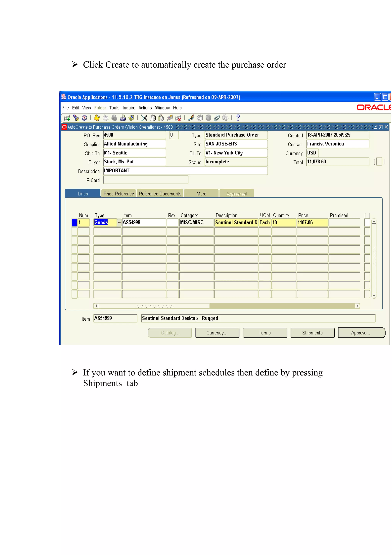This screenshot has width=392, height=555.
Task: Click up arrow of lines vertical scrollbar
Action: click(x=374, y=221)
